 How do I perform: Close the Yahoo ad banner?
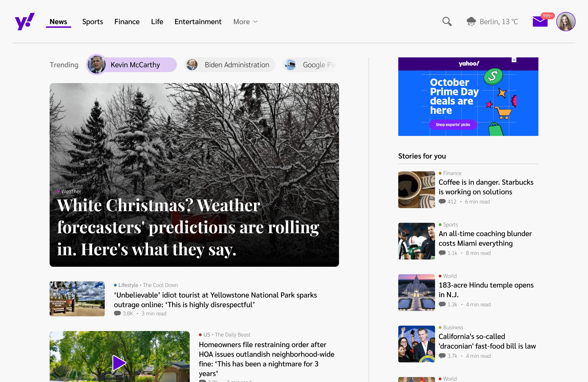click(514, 60)
